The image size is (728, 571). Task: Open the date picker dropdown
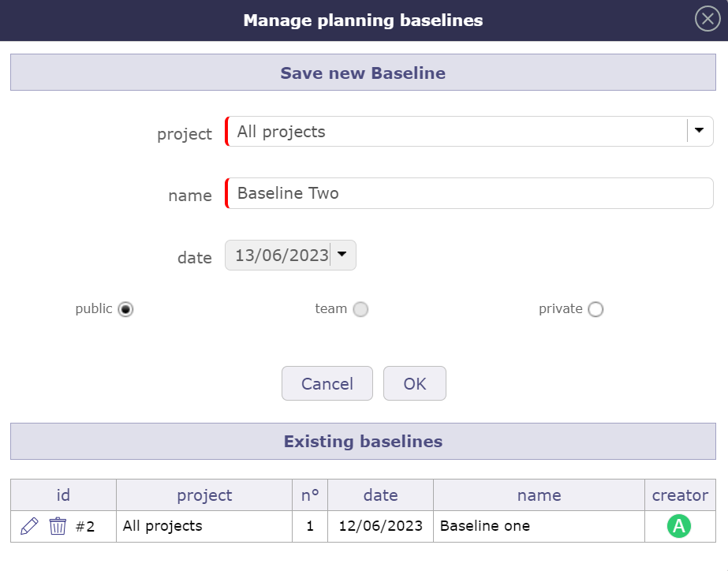342,255
